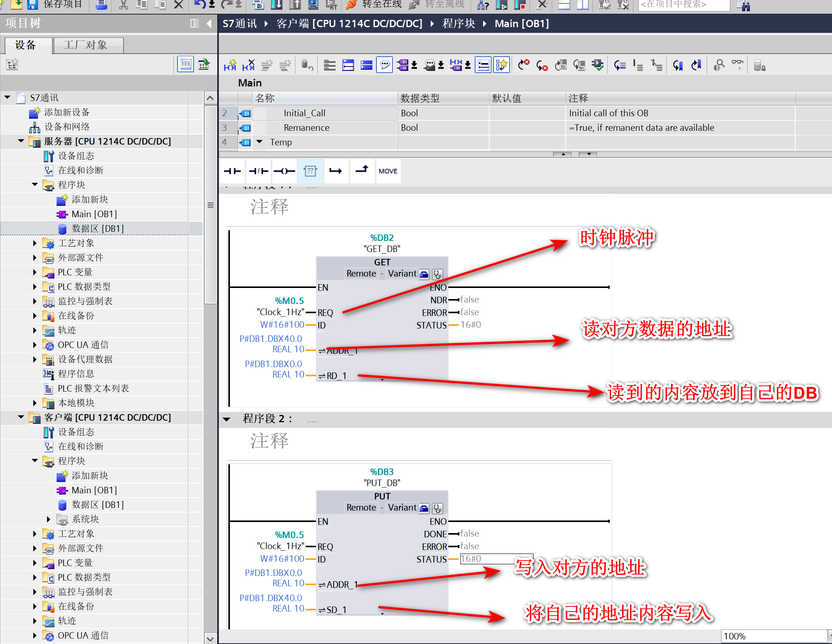Click the 转至在线 go online button
The width and height of the screenshot is (832, 644).
click(x=373, y=5)
